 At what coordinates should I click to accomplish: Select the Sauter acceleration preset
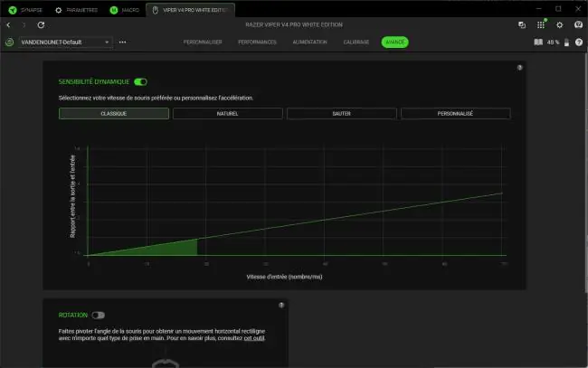[x=342, y=114]
